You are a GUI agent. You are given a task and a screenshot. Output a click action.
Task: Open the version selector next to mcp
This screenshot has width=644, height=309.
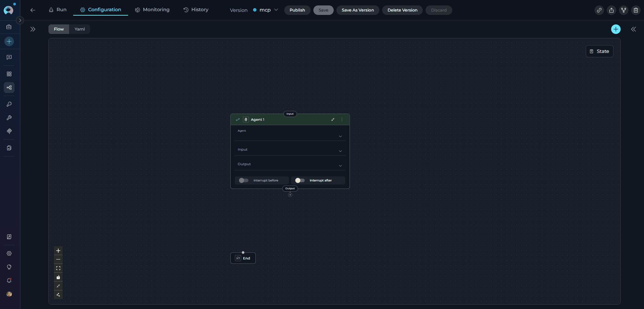tap(276, 10)
